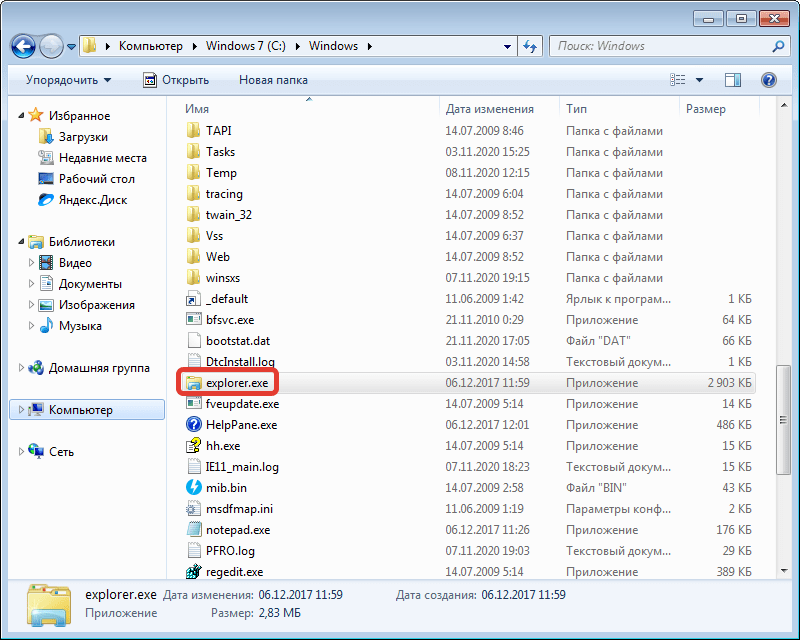Click the explorer.exe file icon in list
The image size is (800, 640).
click(x=193, y=383)
